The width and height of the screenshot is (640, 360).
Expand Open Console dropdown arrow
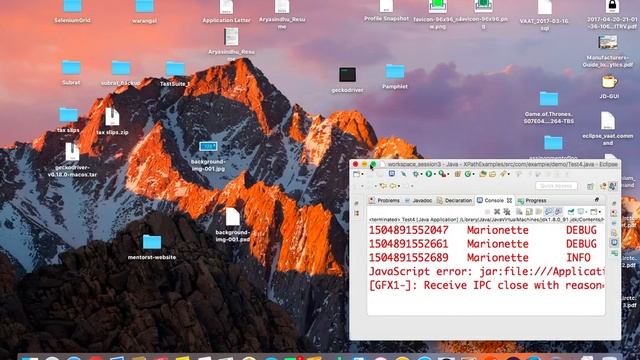[600, 212]
